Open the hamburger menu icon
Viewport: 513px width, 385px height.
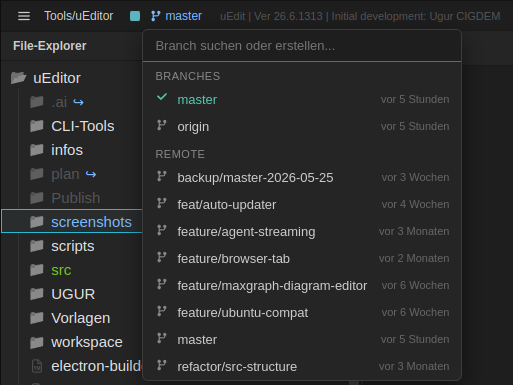coord(24,16)
